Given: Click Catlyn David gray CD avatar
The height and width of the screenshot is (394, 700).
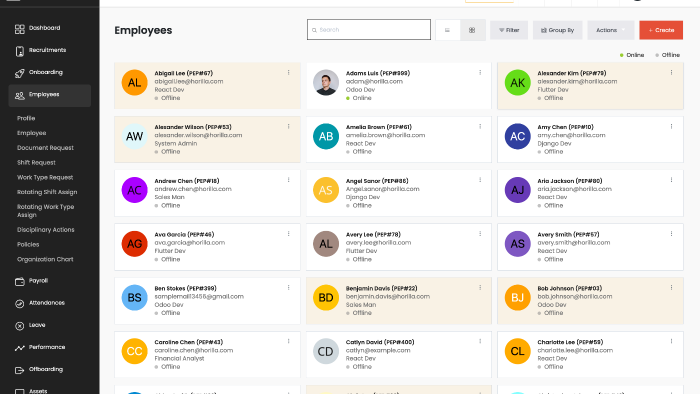Looking at the screenshot, I should tap(325, 351).
